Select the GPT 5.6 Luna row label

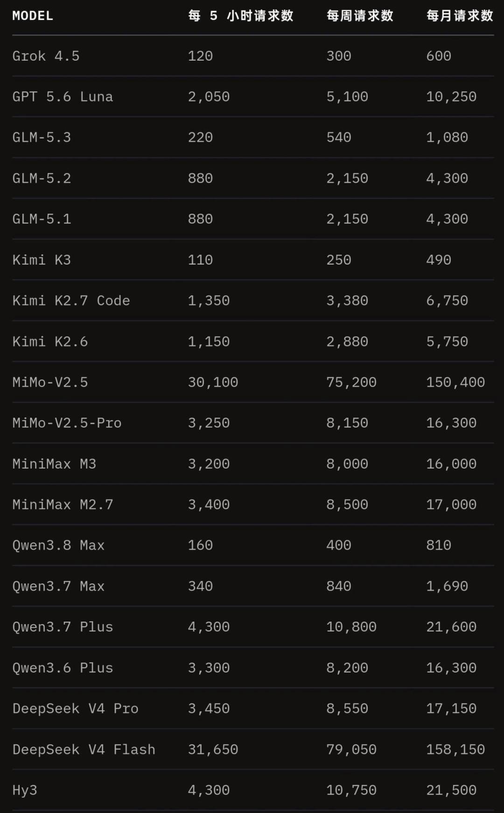point(63,97)
